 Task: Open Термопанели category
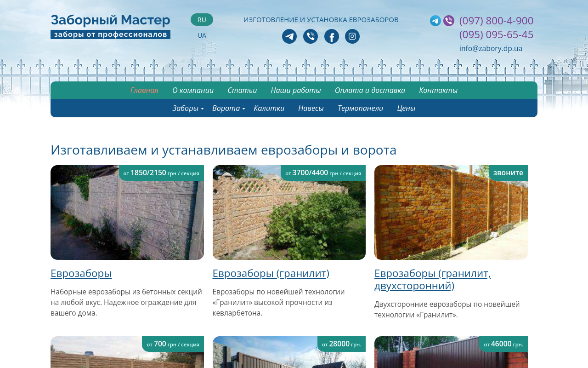[360, 108]
